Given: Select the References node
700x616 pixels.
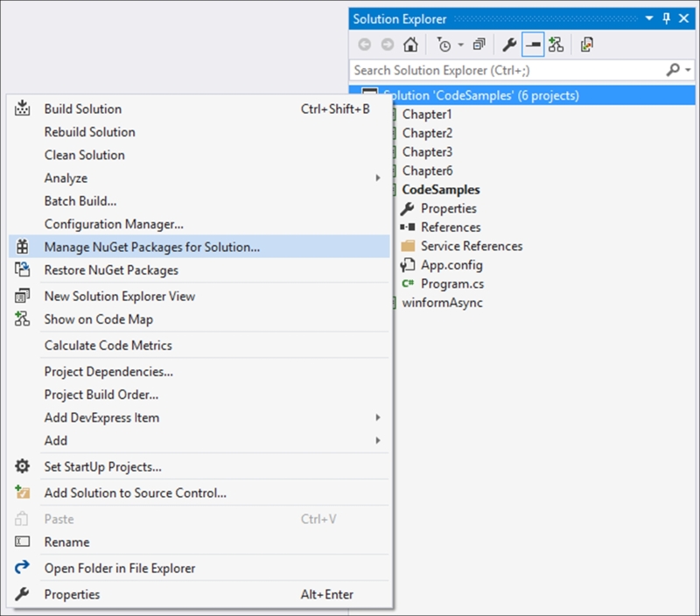Looking at the screenshot, I should tap(451, 227).
